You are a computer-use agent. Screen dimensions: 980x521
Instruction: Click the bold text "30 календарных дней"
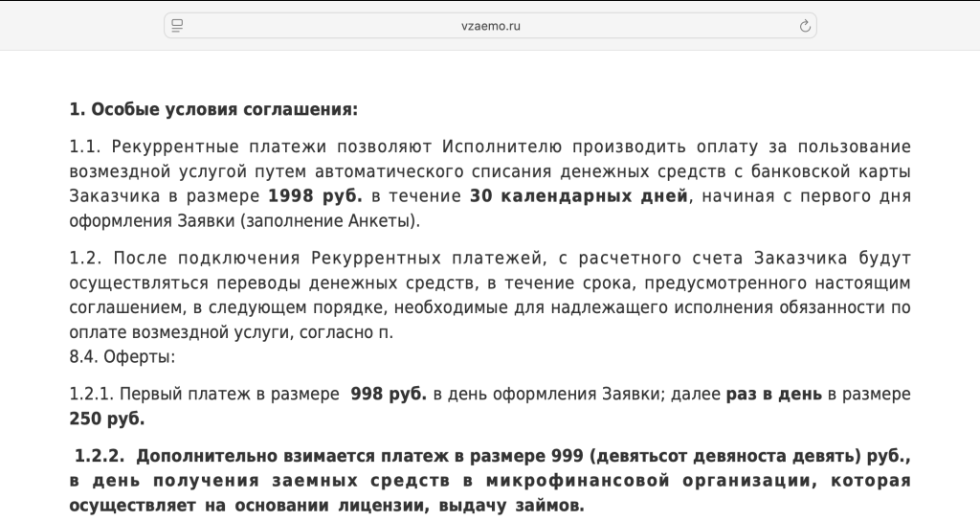point(579,196)
